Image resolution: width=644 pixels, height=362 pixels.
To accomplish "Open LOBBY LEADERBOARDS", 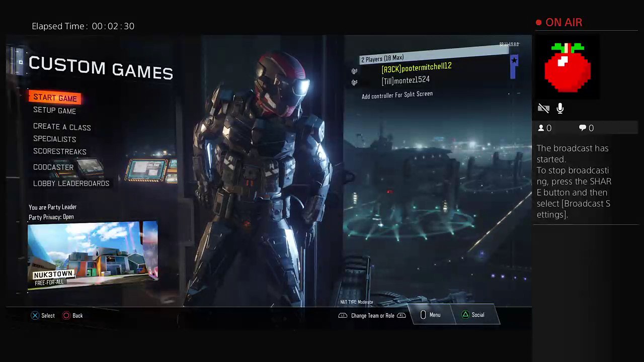I will (71, 184).
